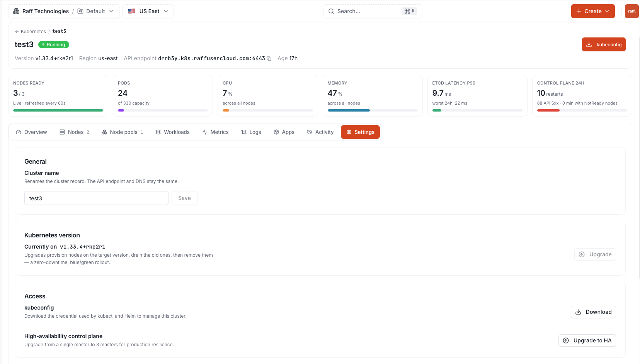Click the Logs tab scroll icon
Image resolution: width=640 pixels, height=364 pixels.
pos(244,132)
